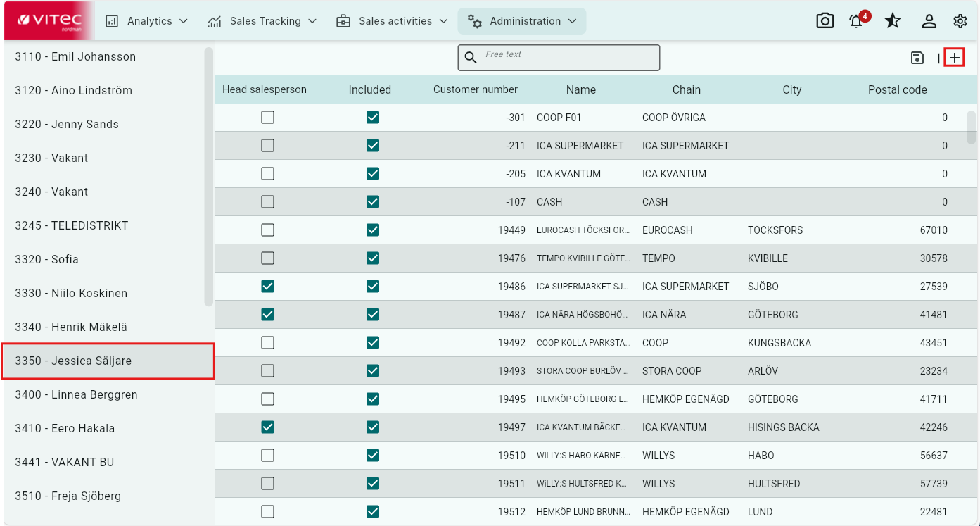Viewport: 980px width, 526px height.
Task: Expand the Analytics dropdown chevron
Action: pos(184,21)
